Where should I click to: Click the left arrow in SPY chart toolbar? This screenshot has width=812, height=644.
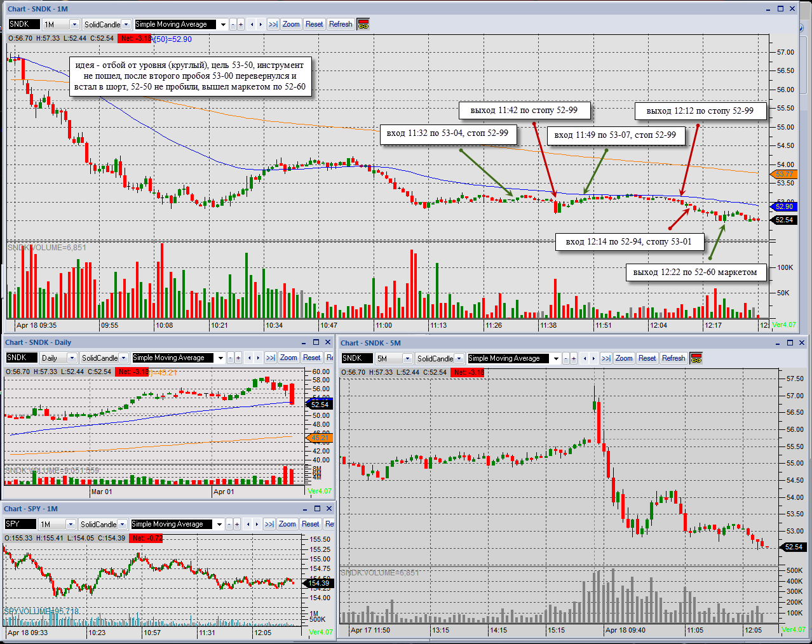(x=248, y=524)
